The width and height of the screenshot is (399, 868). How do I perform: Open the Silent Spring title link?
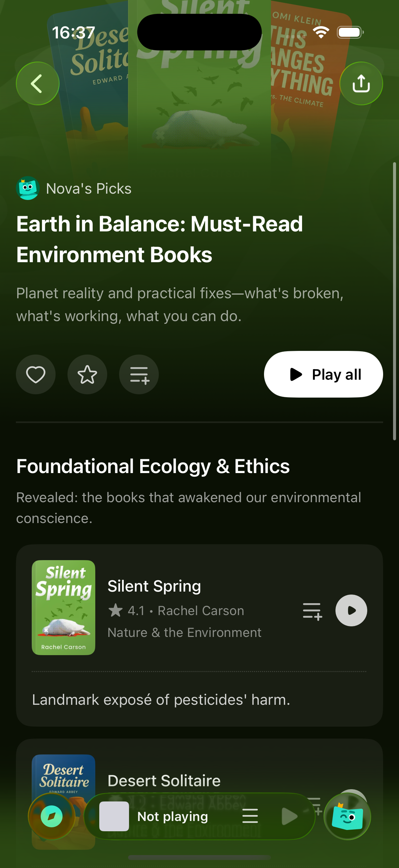(154, 586)
